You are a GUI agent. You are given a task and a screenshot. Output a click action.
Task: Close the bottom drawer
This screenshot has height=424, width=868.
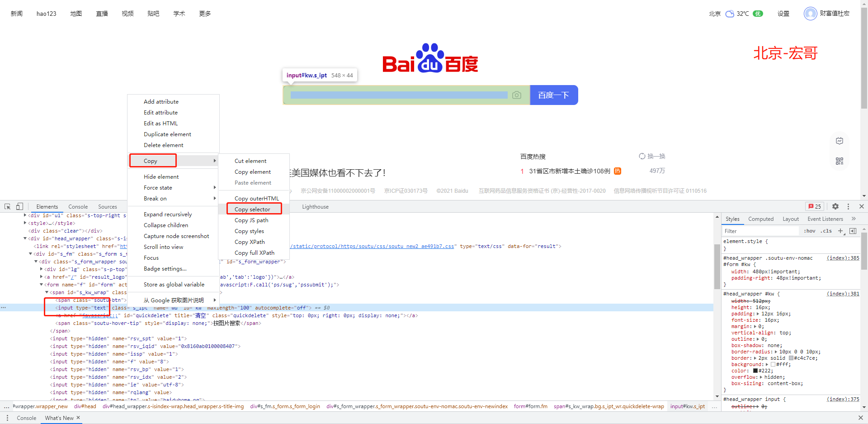click(x=861, y=418)
